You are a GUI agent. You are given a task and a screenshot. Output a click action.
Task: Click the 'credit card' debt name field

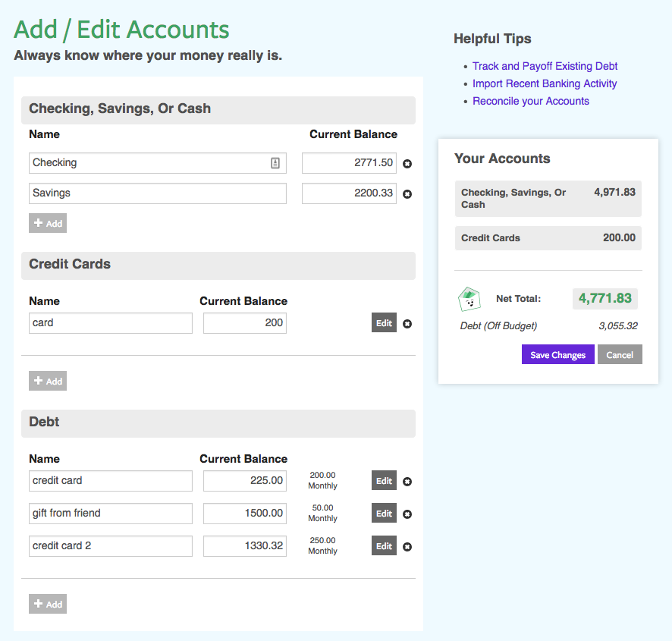tap(111, 481)
